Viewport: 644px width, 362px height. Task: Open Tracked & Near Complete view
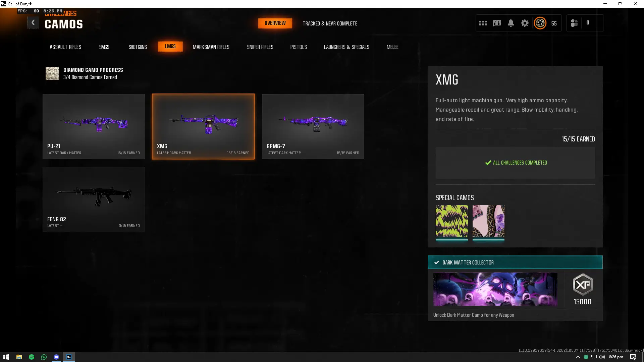coord(330,23)
